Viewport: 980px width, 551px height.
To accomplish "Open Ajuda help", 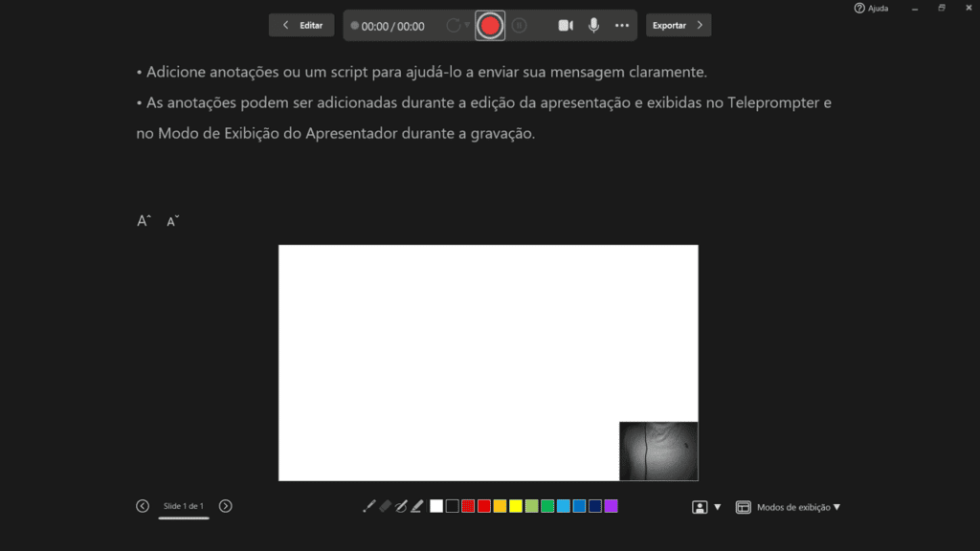I will 871,8.
